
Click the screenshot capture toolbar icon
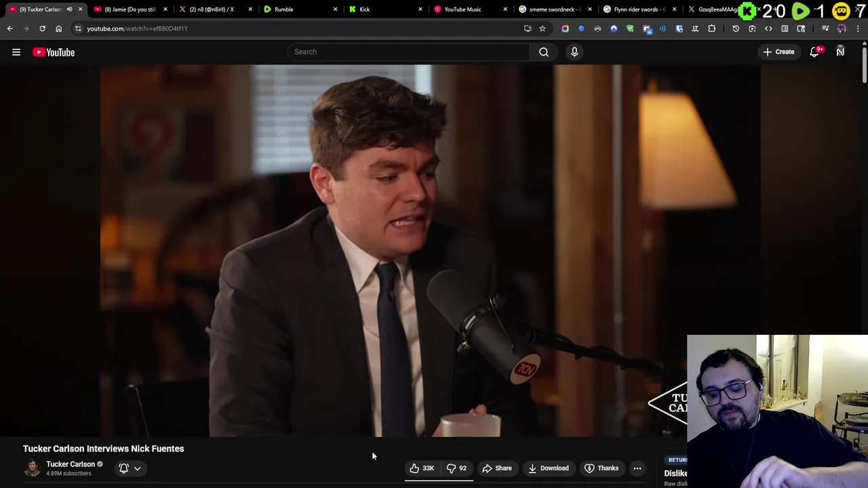click(752, 28)
